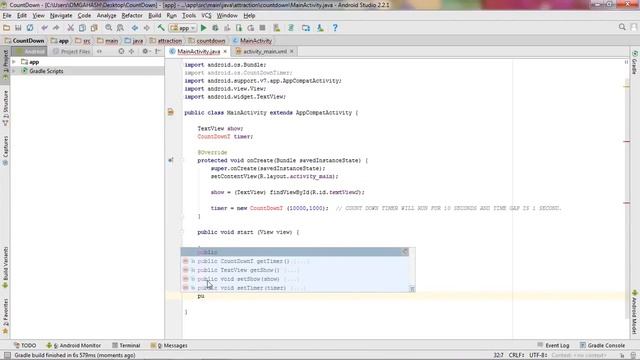The image size is (640, 360).
Task: Click the Paste icon in toolbar
Action: tap(94, 28)
